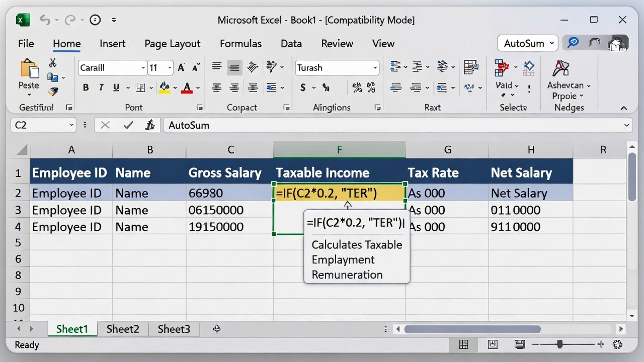The width and height of the screenshot is (644, 362).
Task: Switch to the Data tab
Action: pyautogui.click(x=291, y=44)
